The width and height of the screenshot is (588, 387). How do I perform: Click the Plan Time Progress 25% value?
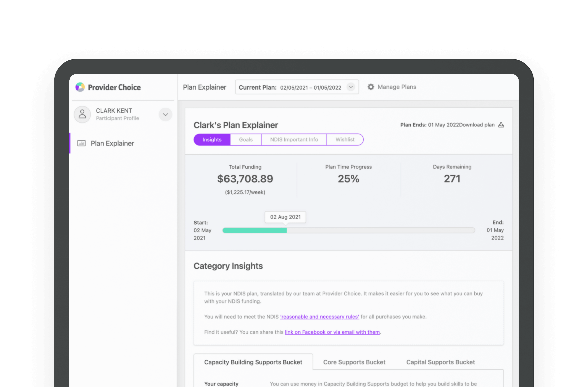[348, 179]
